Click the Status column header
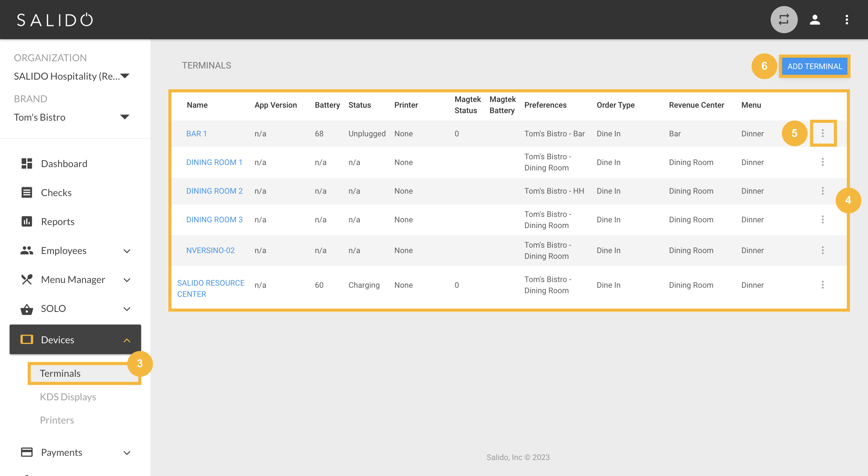This screenshot has width=868, height=476. [x=360, y=105]
